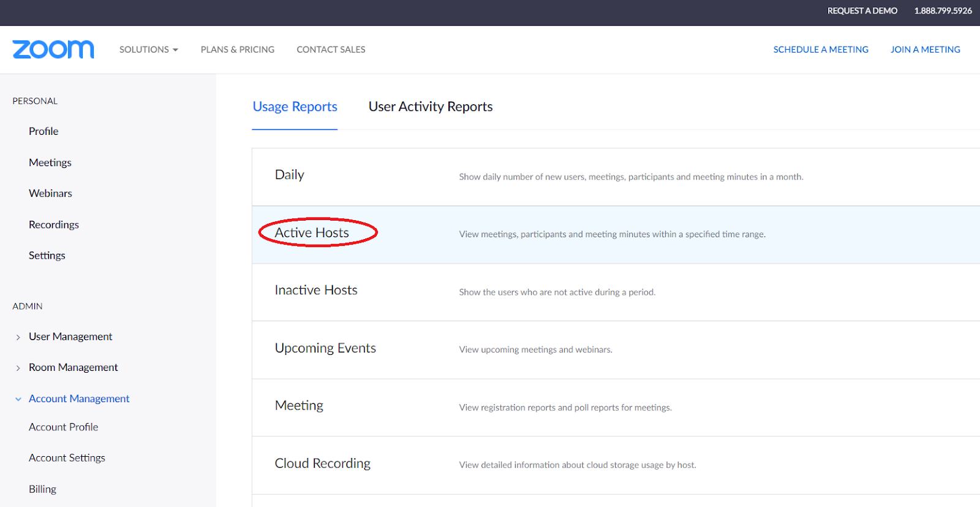Open Account Profile page

(x=64, y=427)
